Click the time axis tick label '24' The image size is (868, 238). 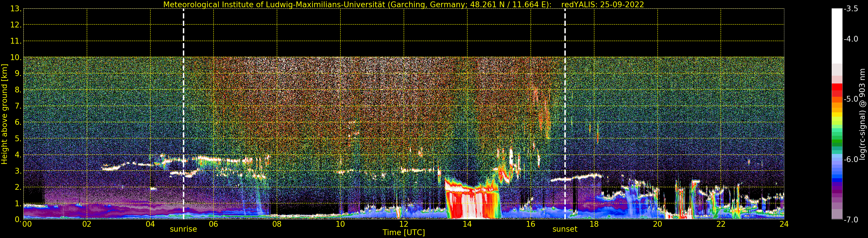coord(784,224)
